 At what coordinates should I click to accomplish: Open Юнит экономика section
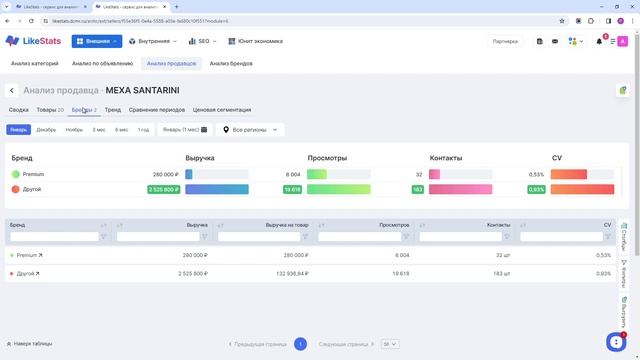[256, 41]
